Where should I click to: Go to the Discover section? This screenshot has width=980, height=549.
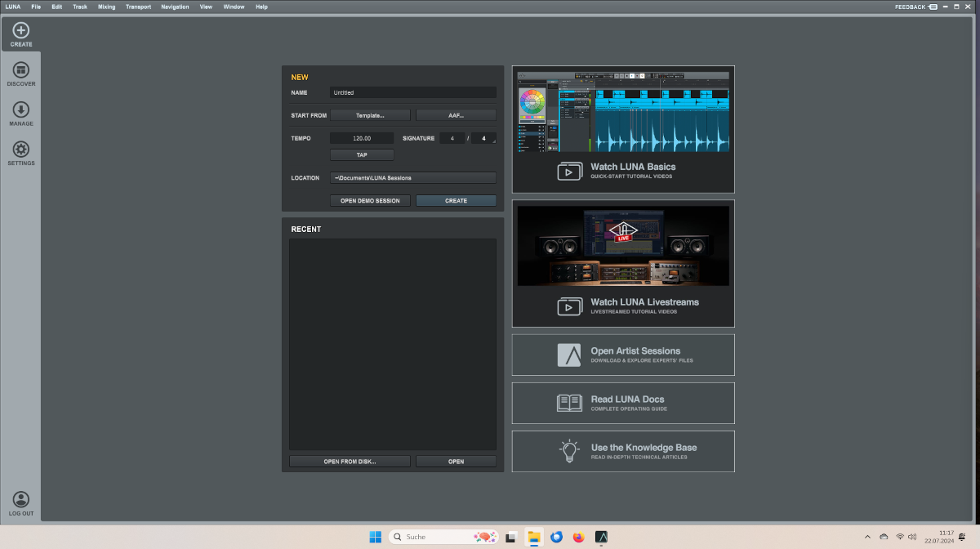coord(21,74)
